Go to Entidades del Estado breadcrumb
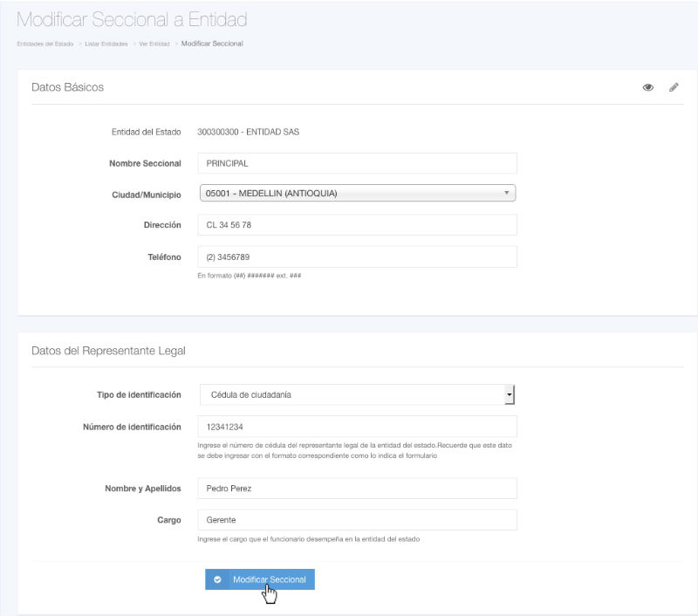 [44, 44]
